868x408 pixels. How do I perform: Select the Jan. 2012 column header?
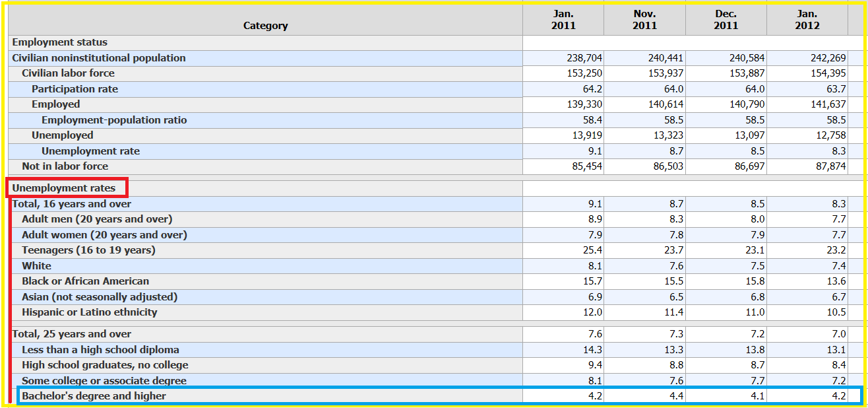(807, 20)
